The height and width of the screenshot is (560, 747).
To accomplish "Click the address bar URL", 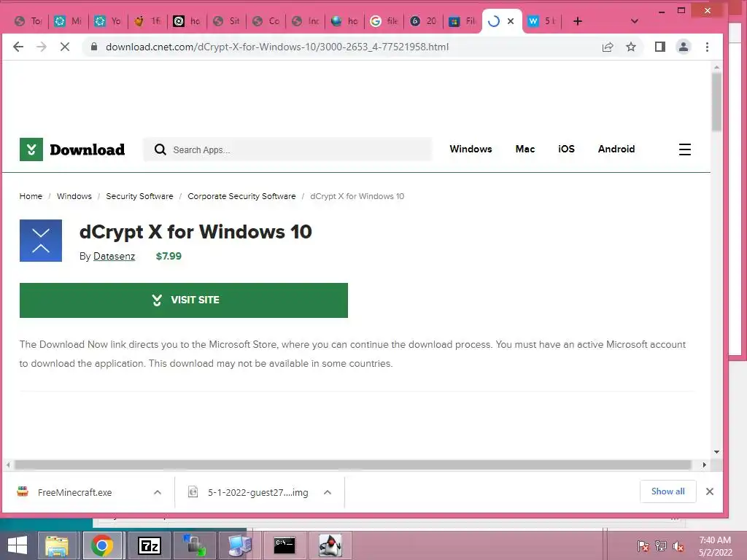I will pos(276,47).
